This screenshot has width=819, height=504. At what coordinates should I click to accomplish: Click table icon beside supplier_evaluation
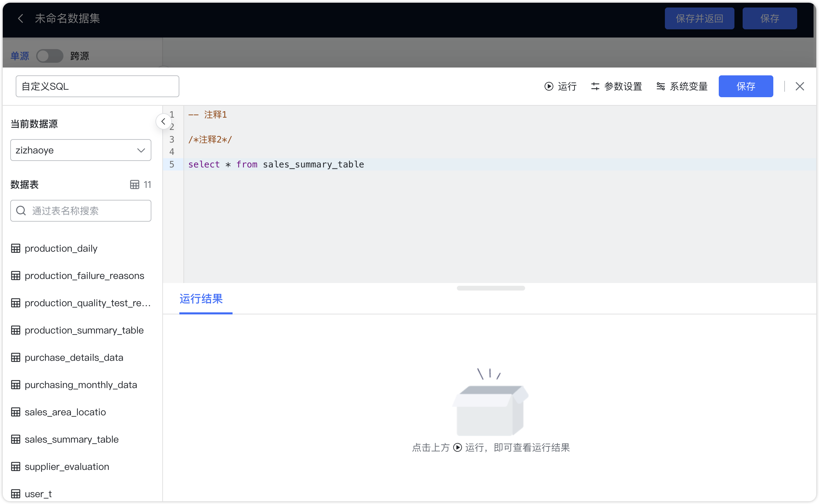(16, 466)
